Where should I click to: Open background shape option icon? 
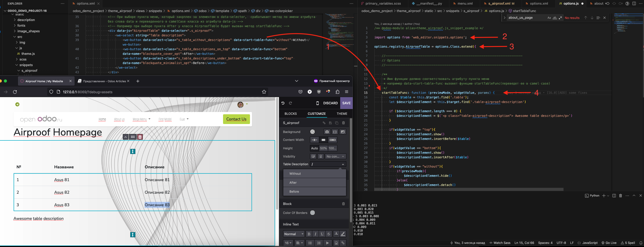point(343,132)
